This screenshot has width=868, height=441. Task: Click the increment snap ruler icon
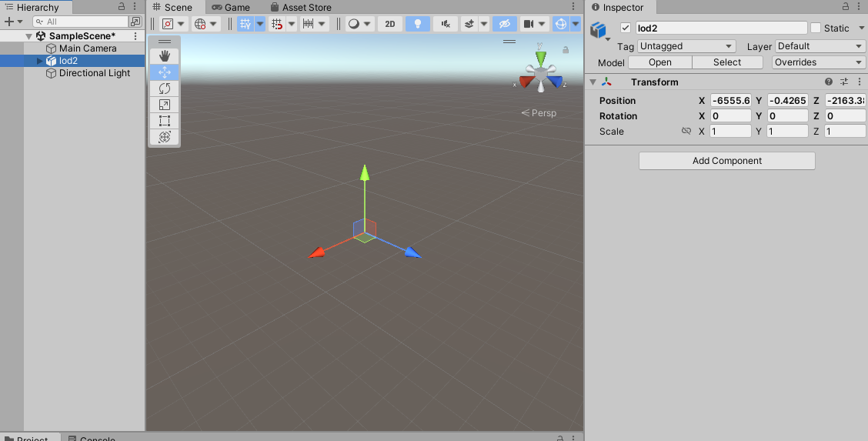tap(309, 24)
